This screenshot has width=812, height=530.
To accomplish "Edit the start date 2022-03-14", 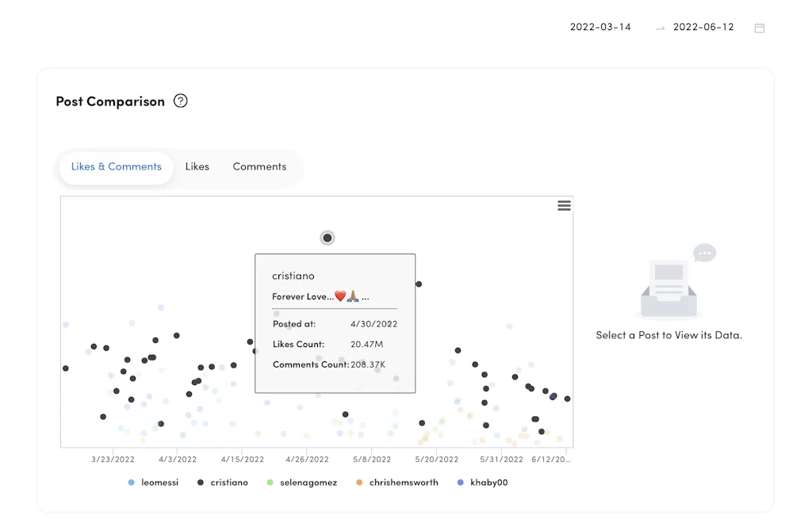I will click(x=600, y=28).
